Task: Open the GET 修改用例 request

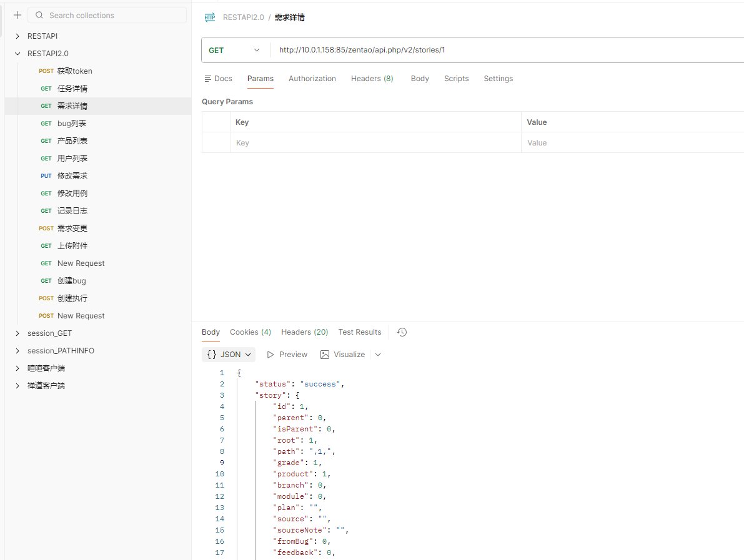Action: pos(98,194)
